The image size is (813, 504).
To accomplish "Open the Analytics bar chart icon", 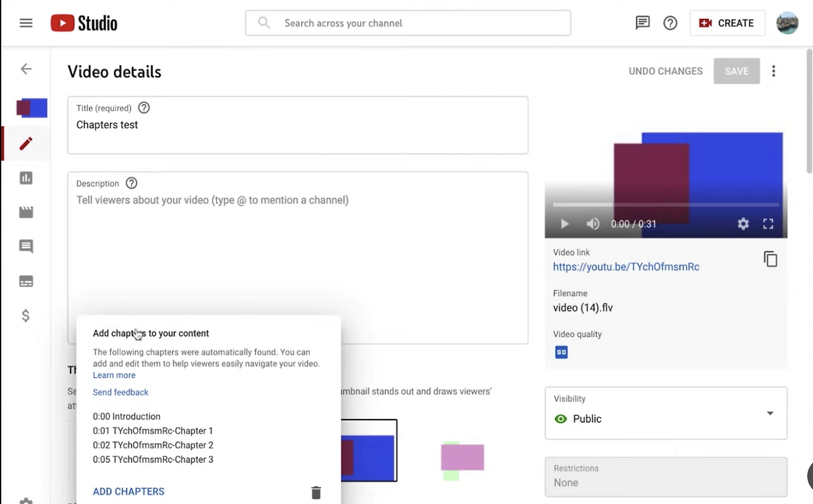I will [26, 178].
